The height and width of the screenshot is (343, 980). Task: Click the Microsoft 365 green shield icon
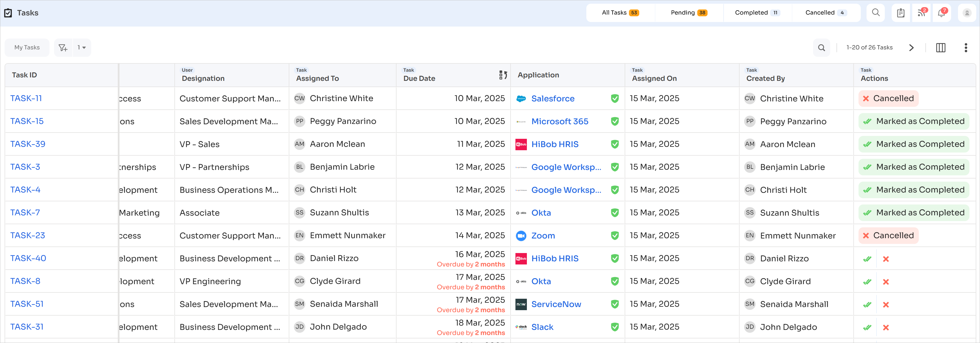(x=614, y=121)
